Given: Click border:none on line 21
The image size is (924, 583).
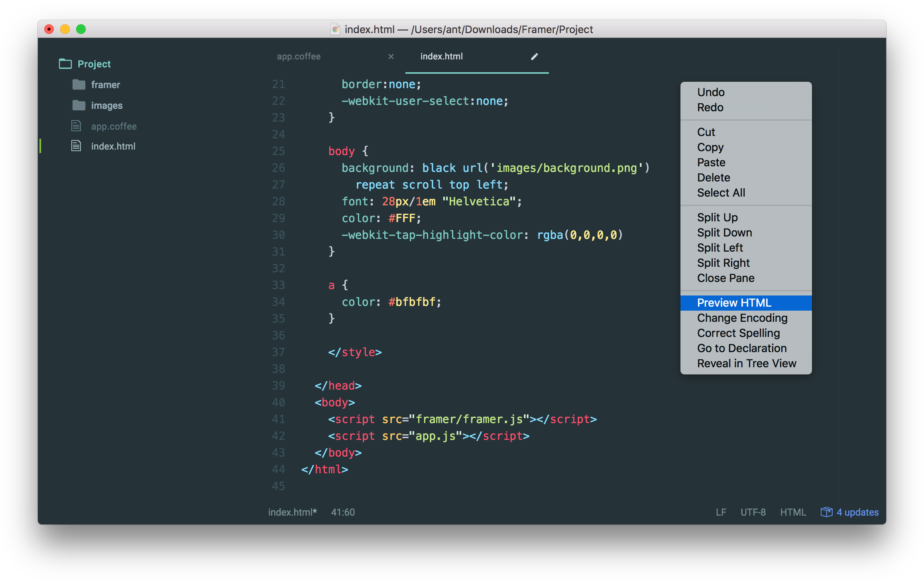Looking at the screenshot, I should (379, 84).
